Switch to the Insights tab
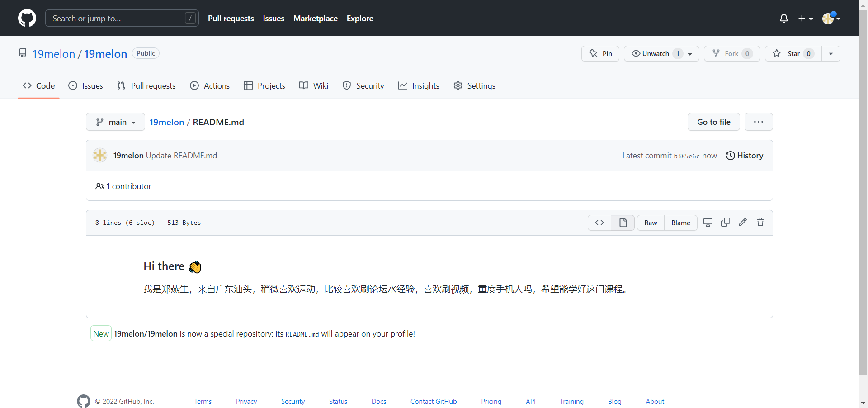 tap(419, 85)
